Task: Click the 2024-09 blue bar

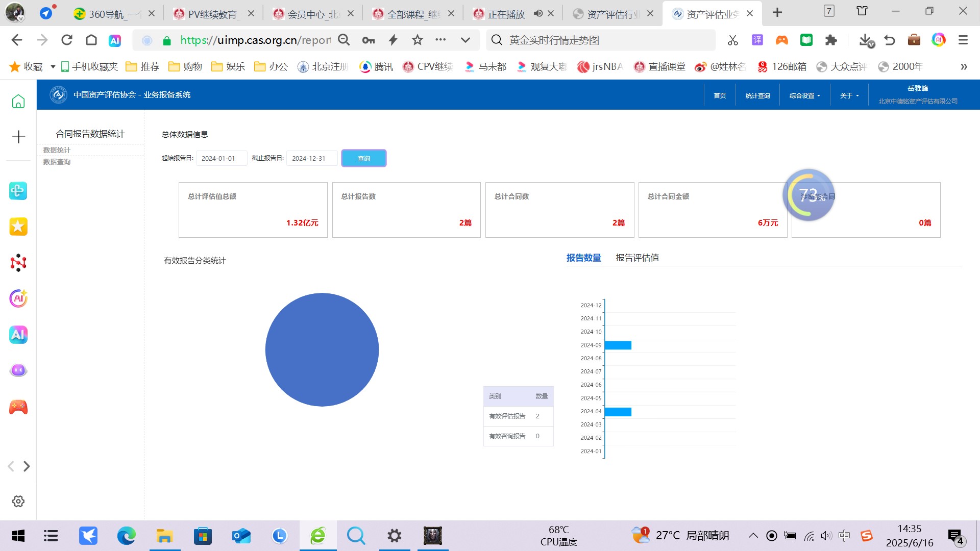Action: pos(618,345)
